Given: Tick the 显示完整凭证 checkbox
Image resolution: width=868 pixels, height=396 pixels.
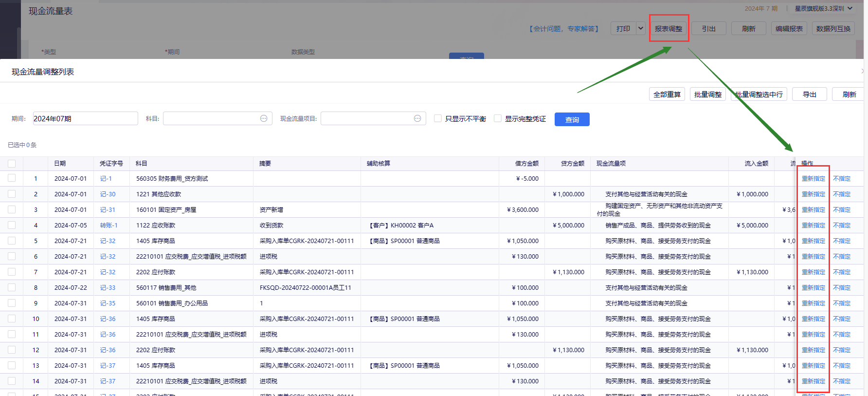Looking at the screenshot, I should point(498,118).
